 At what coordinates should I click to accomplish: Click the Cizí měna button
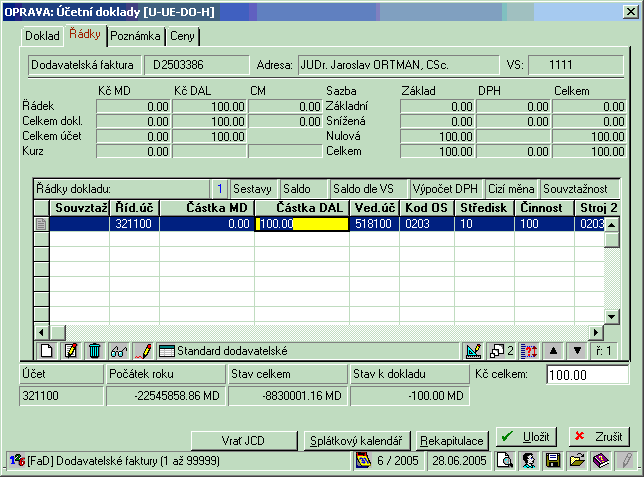point(511,189)
